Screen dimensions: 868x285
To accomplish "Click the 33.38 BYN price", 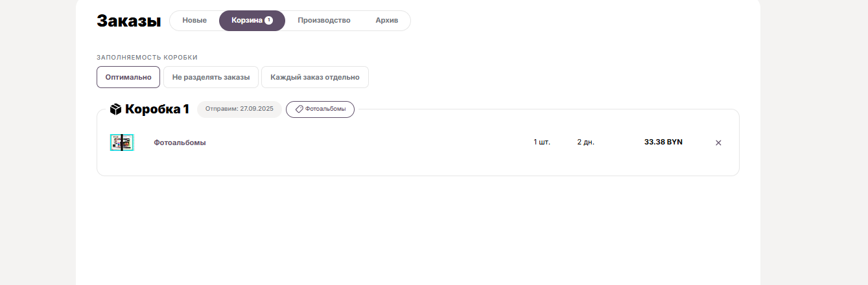I will [663, 142].
